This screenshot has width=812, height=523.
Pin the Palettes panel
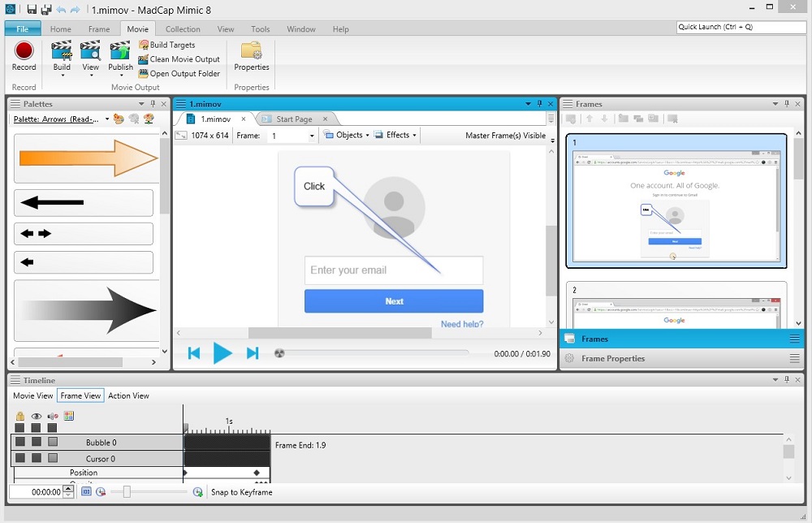[153, 104]
